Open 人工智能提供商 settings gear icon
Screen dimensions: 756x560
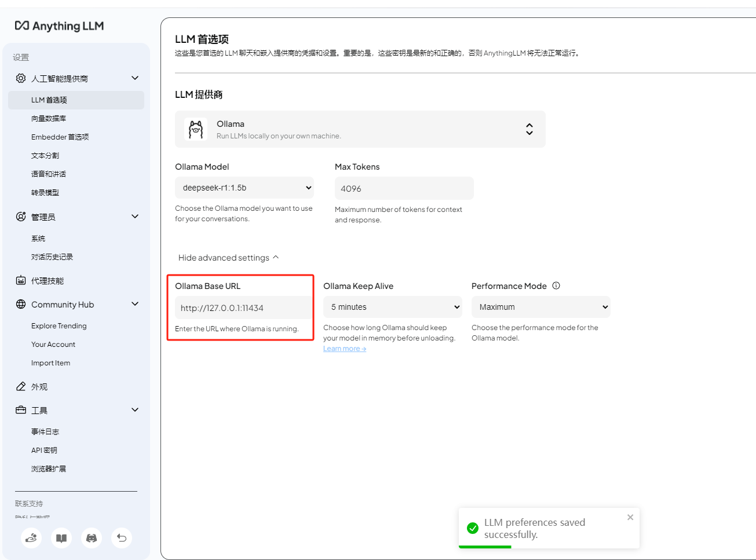point(21,78)
